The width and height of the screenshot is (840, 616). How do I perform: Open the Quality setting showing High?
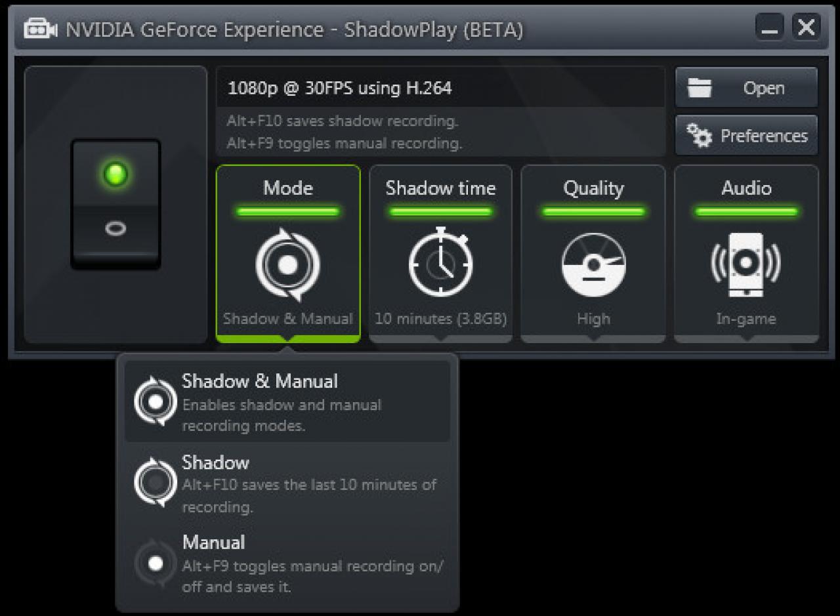[x=593, y=319]
